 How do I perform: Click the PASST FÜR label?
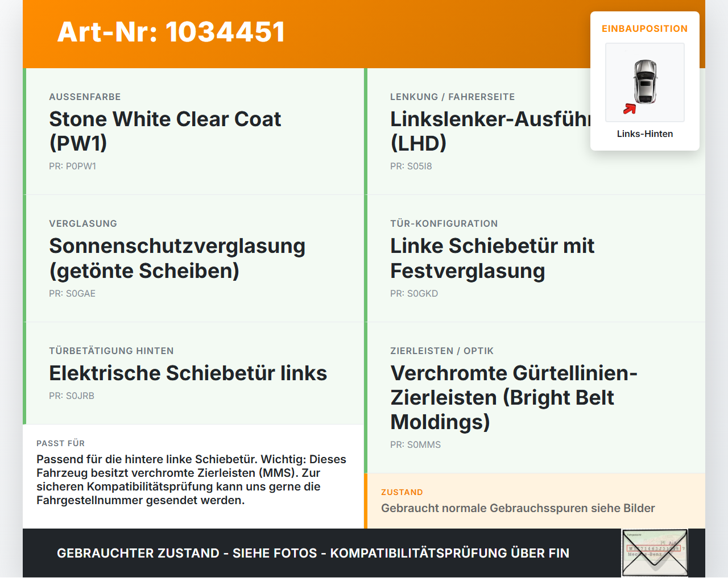[60, 443]
